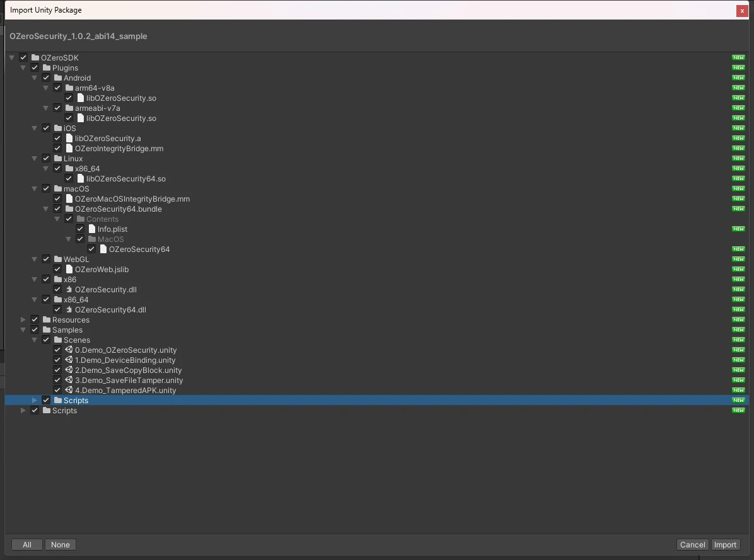Click the libOZeroSecurity.so label under armeabi-v7a
The image size is (754, 560).
pos(121,118)
